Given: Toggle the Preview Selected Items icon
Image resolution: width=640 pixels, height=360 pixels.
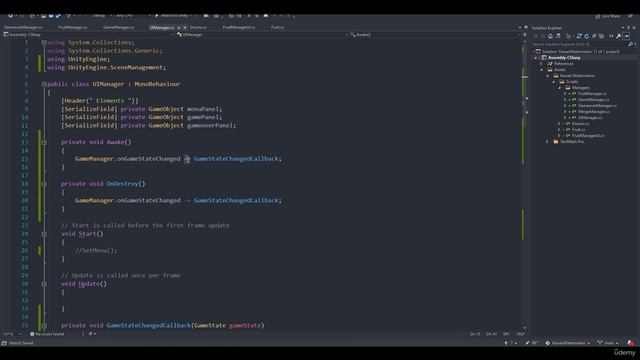Looking at the screenshot, I should click(x=627, y=36).
